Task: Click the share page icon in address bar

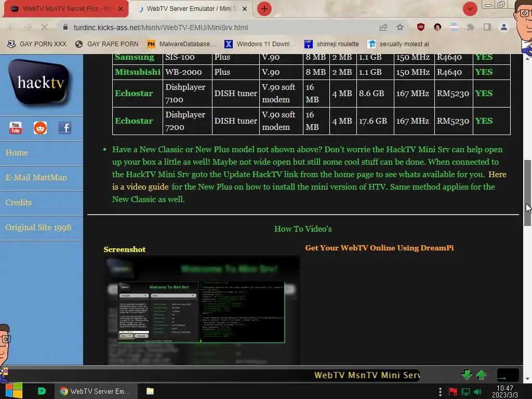Action: [x=383, y=27]
